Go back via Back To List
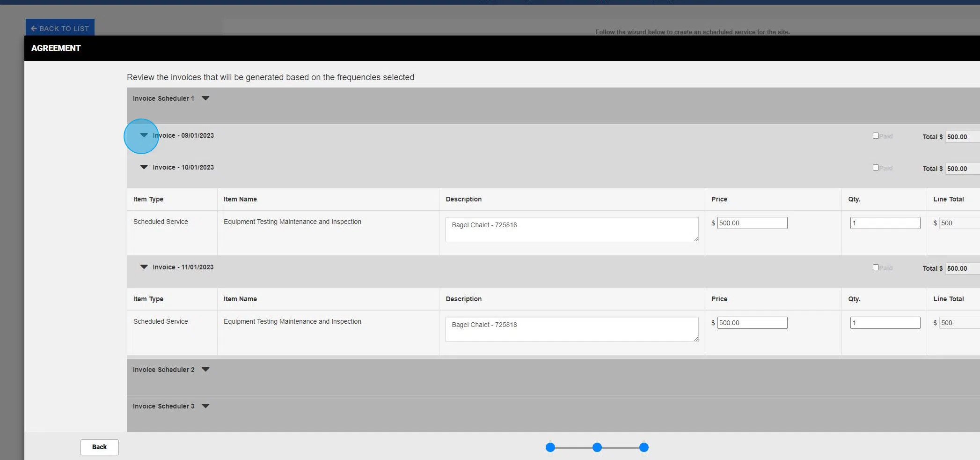The width and height of the screenshot is (980, 460). click(x=60, y=28)
